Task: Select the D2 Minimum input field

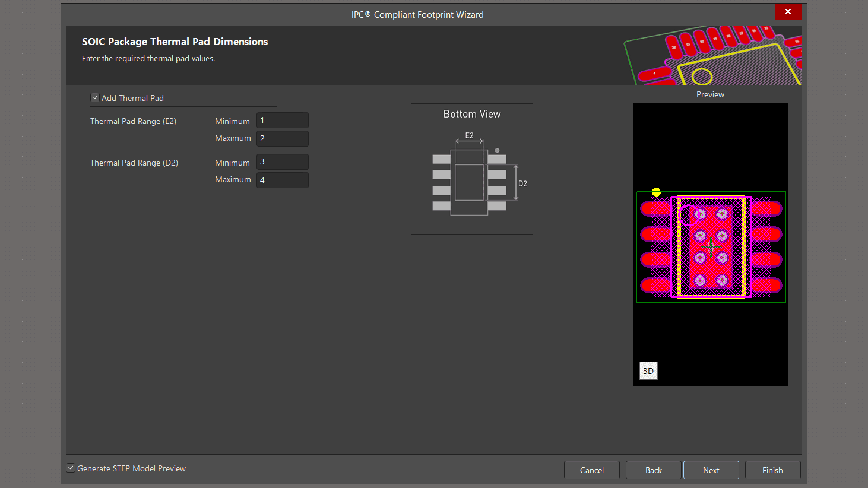Action: tap(282, 162)
